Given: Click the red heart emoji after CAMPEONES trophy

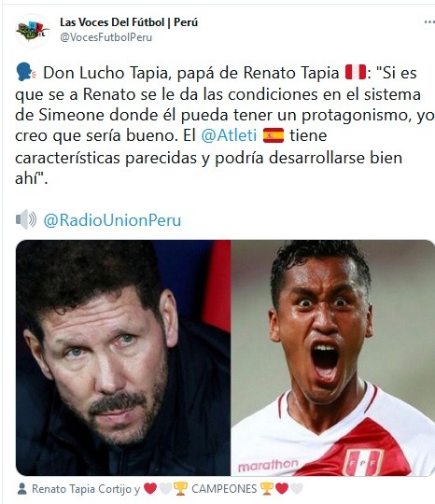Looking at the screenshot, I should (282, 489).
